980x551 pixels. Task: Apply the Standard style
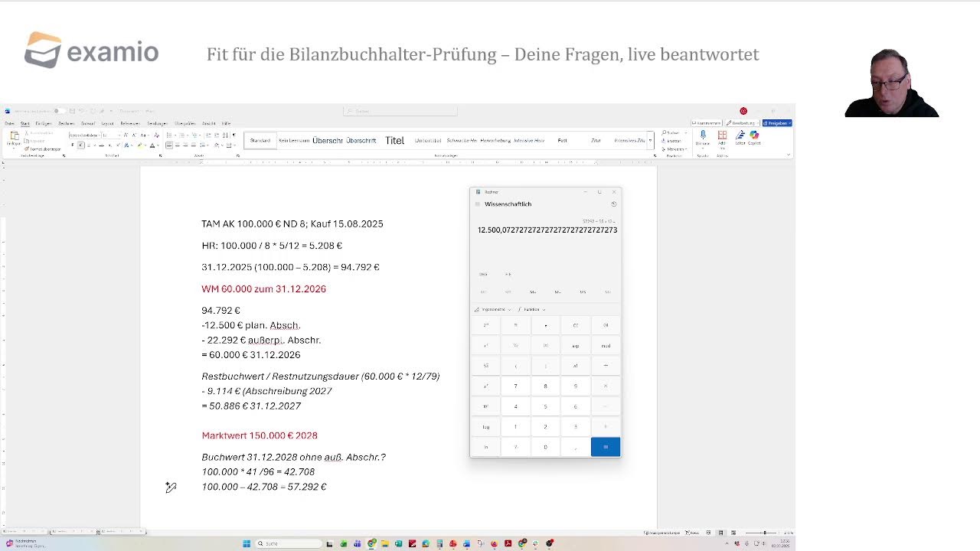[x=260, y=141]
